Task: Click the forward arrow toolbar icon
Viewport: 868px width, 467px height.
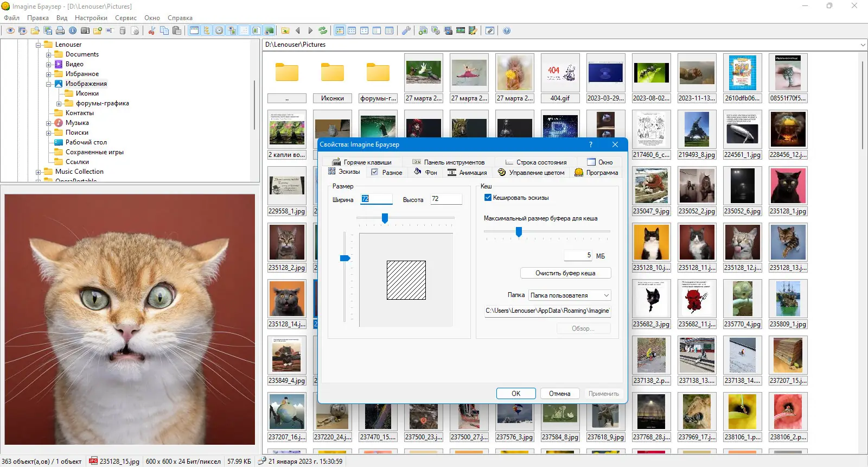Action: (x=310, y=31)
